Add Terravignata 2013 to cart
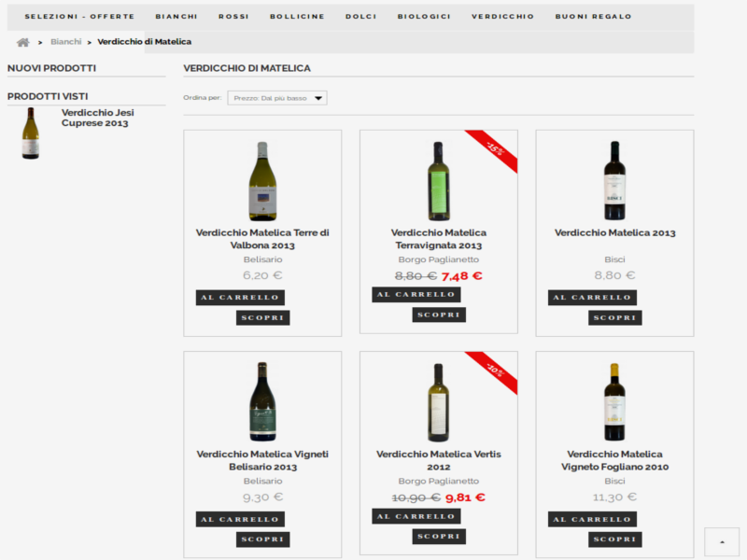Image resolution: width=747 pixels, height=560 pixels. [x=416, y=295]
